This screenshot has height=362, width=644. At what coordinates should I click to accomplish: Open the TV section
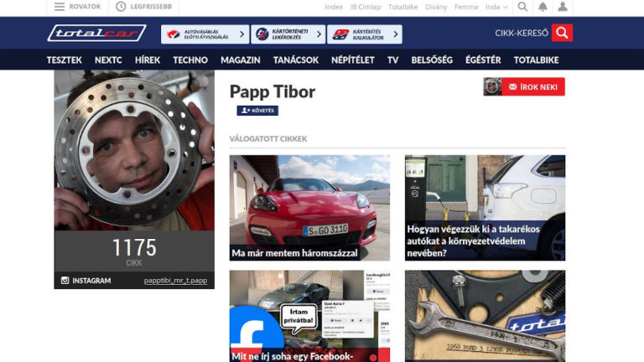click(392, 60)
